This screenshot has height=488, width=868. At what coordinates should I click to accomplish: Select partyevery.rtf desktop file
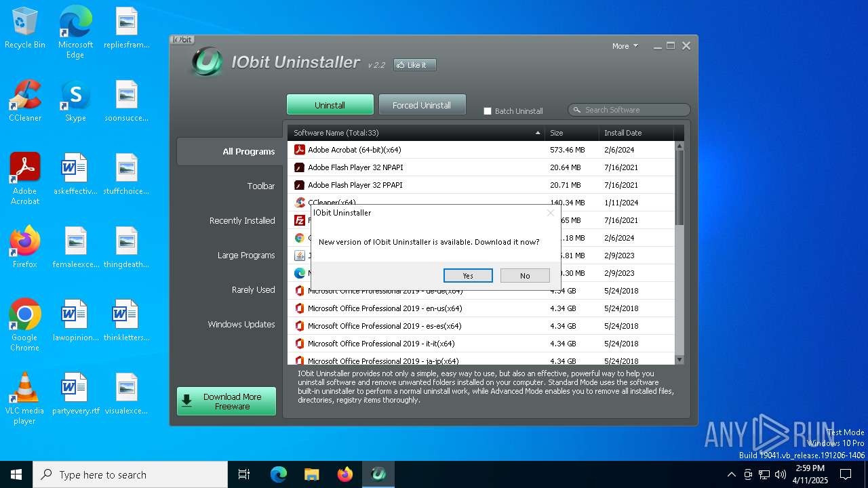[x=75, y=394]
